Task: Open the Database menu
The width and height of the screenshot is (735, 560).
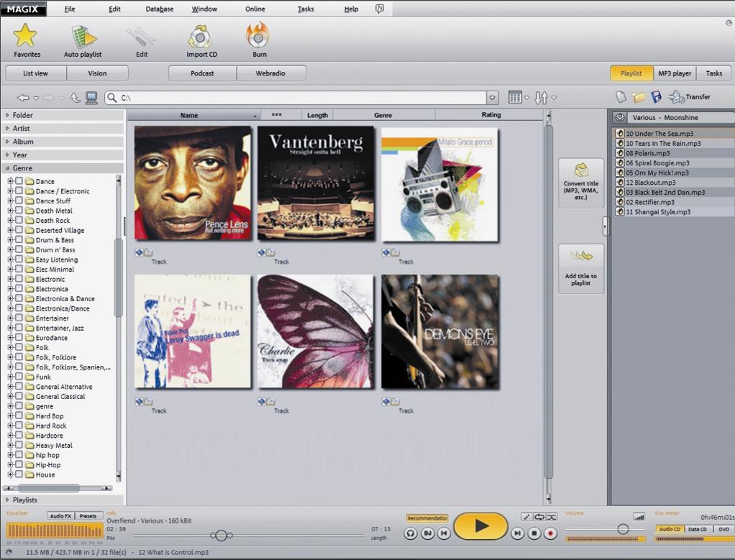Action: [159, 9]
